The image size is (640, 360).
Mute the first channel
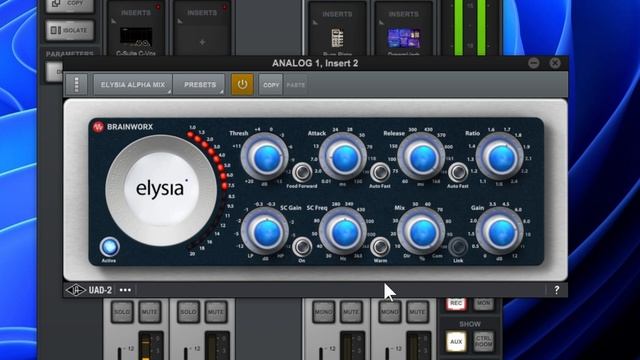pos(149,312)
